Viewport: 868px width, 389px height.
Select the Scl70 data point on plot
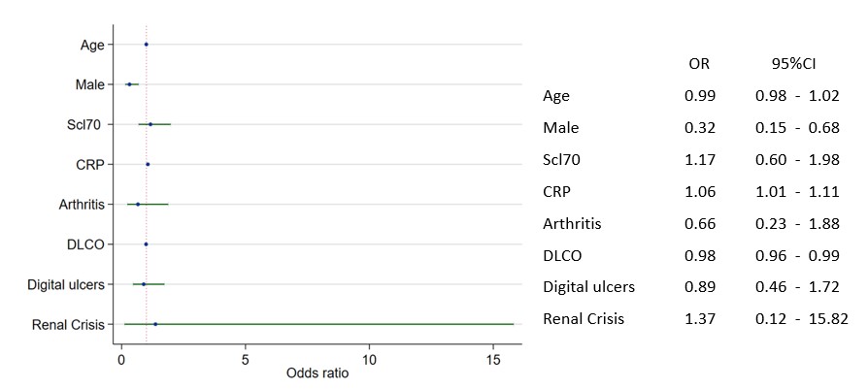click(150, 124)
